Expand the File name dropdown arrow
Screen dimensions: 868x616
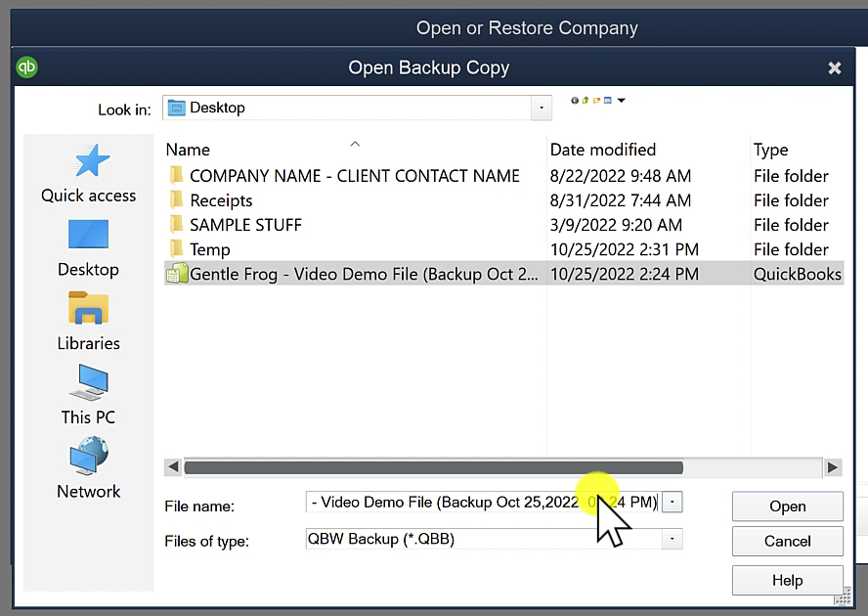(673, 502)
